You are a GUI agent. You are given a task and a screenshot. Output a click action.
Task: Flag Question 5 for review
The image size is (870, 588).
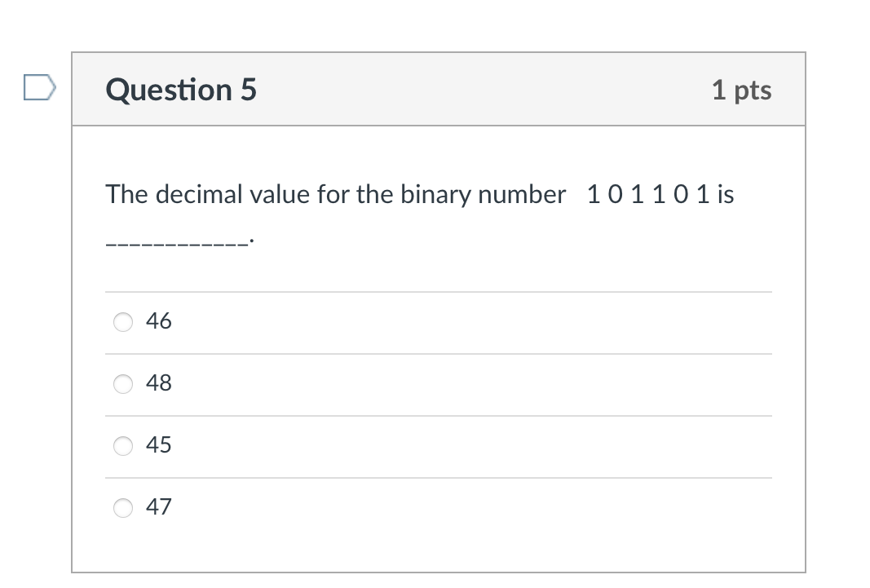[x=39, y=87]
